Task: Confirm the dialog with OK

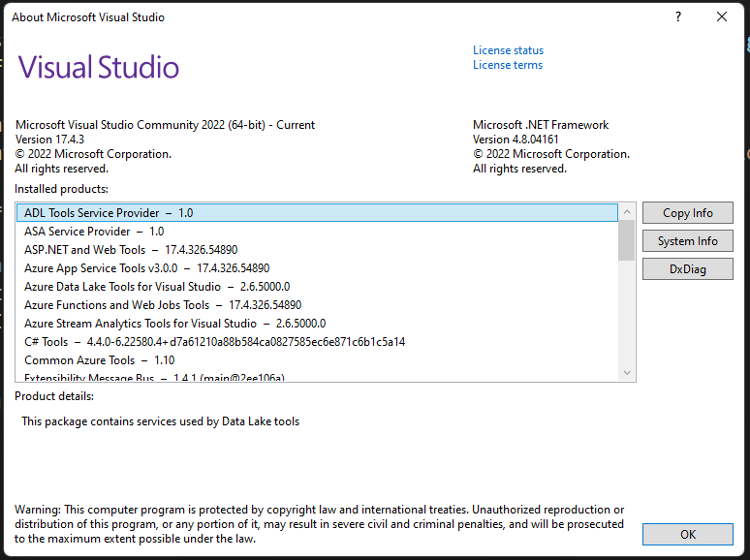Action: [x=687, y=534]
